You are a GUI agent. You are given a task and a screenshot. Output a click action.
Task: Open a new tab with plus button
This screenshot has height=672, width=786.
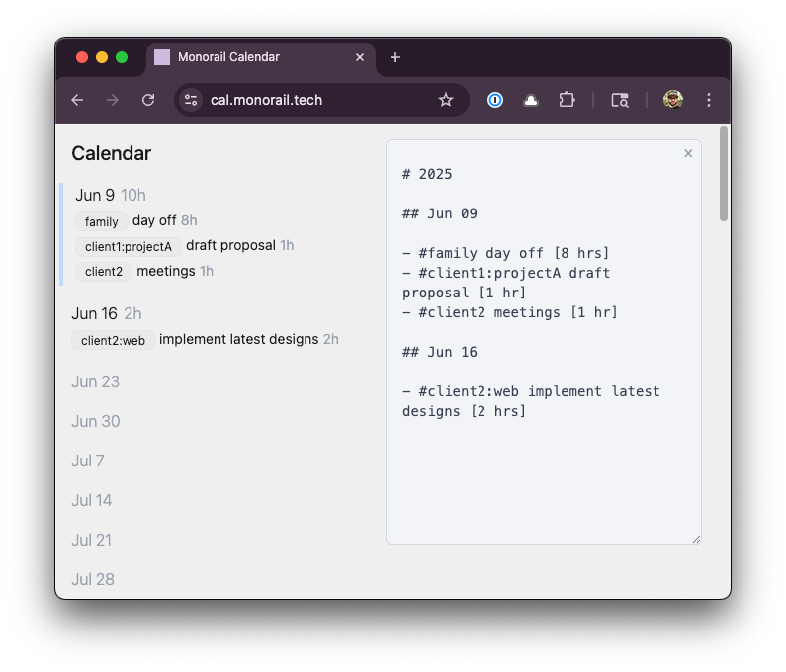point(395,57)
